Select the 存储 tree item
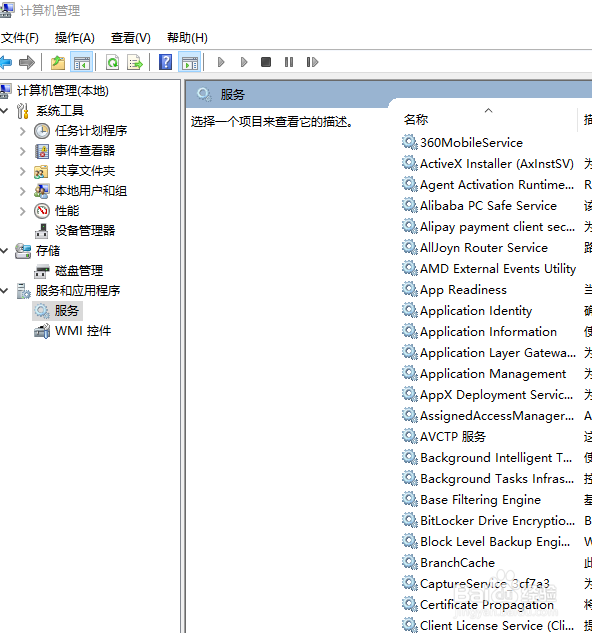 [48, 251]
